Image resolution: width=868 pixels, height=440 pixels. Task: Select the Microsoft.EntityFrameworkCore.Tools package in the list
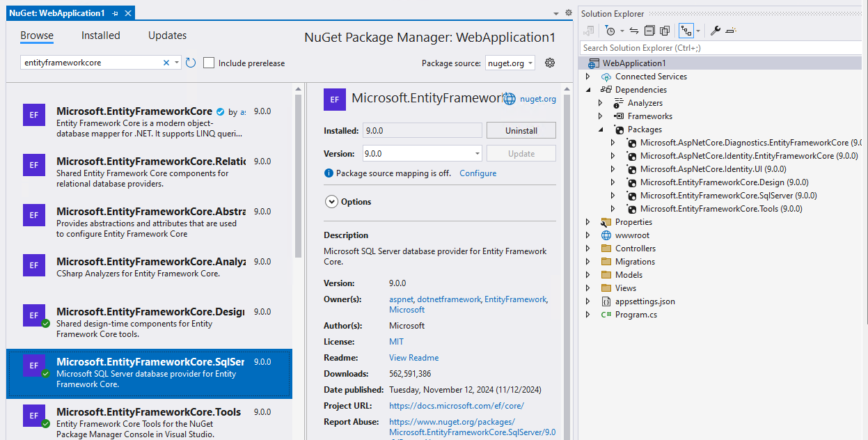click(149, 418)
